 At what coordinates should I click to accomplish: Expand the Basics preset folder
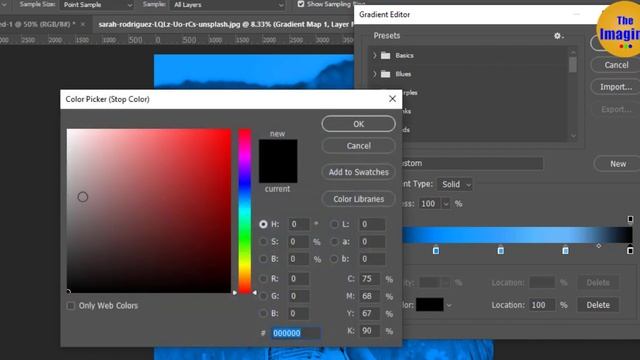click(x=375, y=55)
